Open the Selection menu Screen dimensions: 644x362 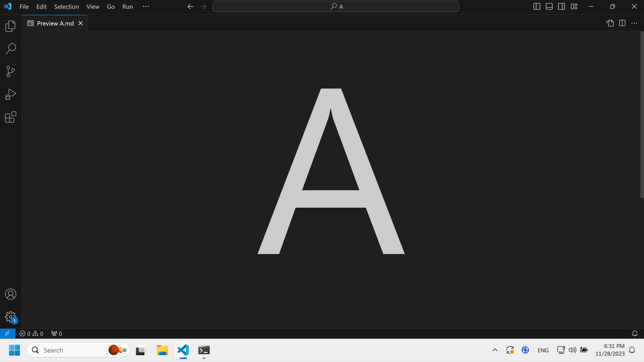tap(66, 6)
